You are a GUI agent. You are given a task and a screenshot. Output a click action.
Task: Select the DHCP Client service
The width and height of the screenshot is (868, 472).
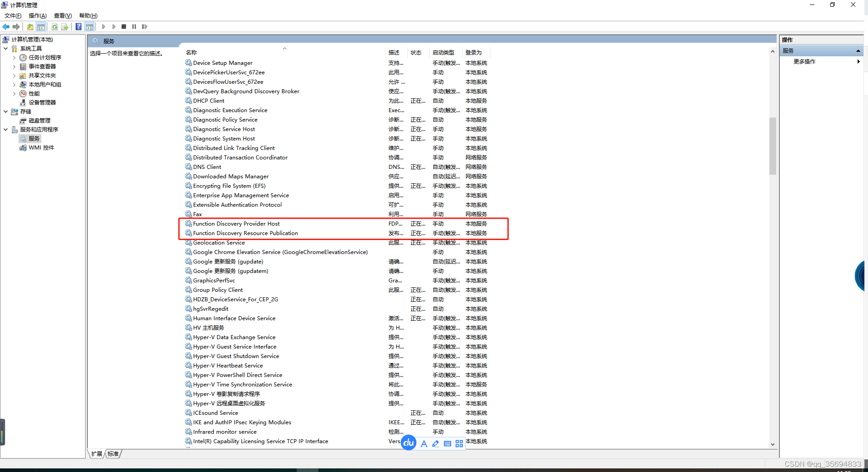[x=336, y=101]
